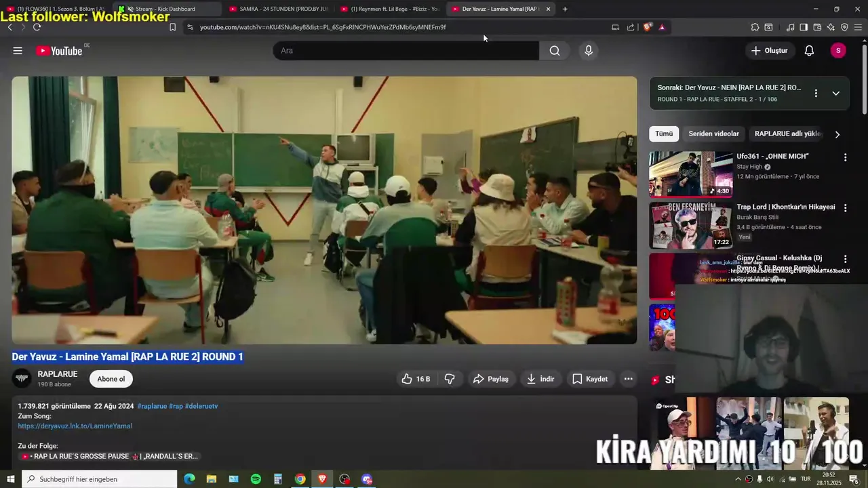
Task: Switch to 'FLOW360' first browser tab
Action: pyautogui.click(x=56, y=9)
